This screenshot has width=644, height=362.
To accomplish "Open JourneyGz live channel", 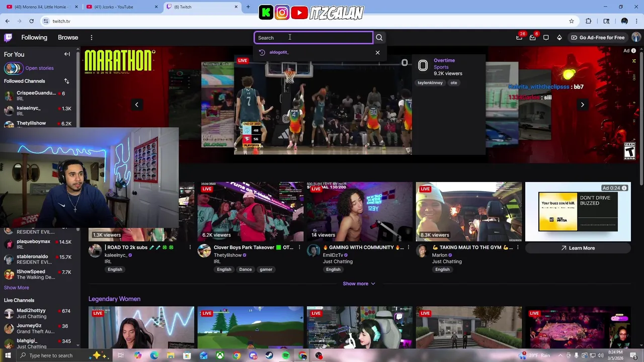I will coord(39,328).
